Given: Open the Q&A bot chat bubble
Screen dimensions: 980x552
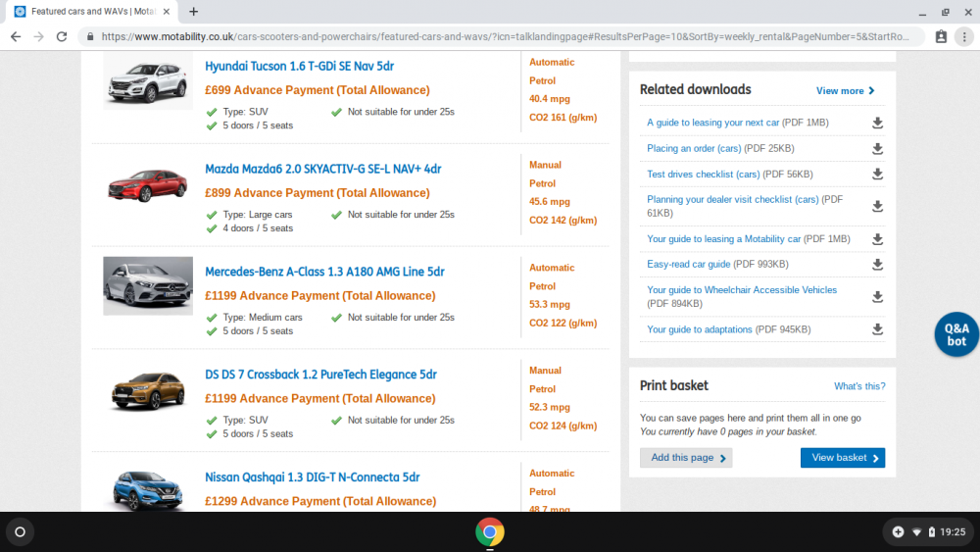Looking at the screenshot, I should point(956,334).
